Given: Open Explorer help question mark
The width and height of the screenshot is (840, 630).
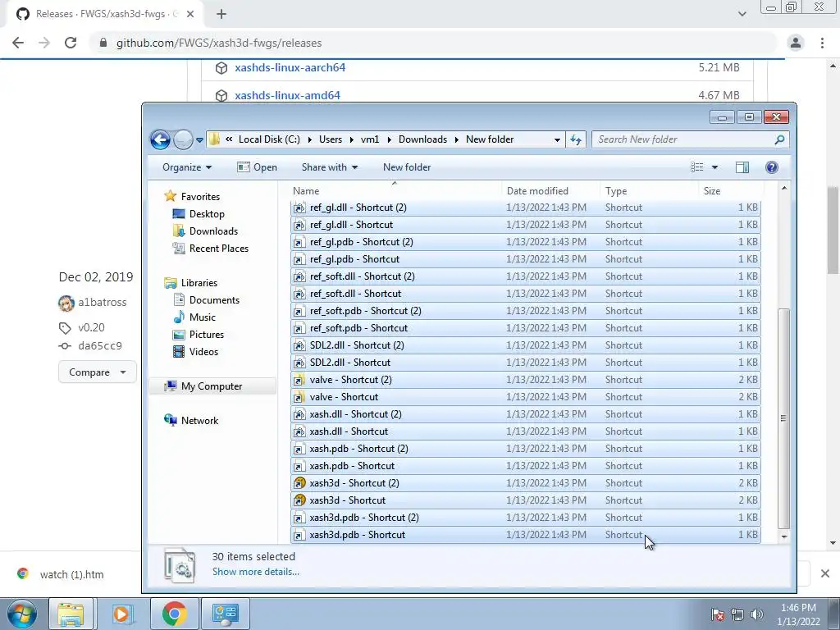Looking at the screenshot, I should (x=771, y=167).
